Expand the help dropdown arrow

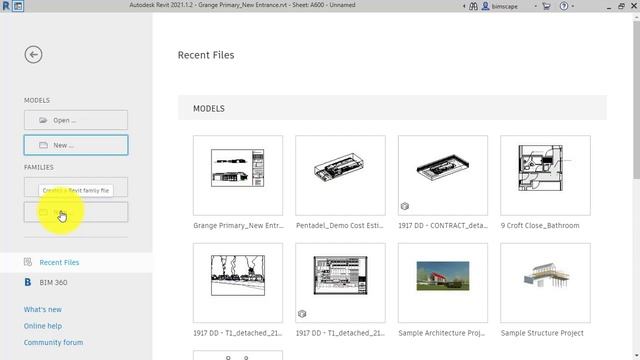[x=573, y=6]
